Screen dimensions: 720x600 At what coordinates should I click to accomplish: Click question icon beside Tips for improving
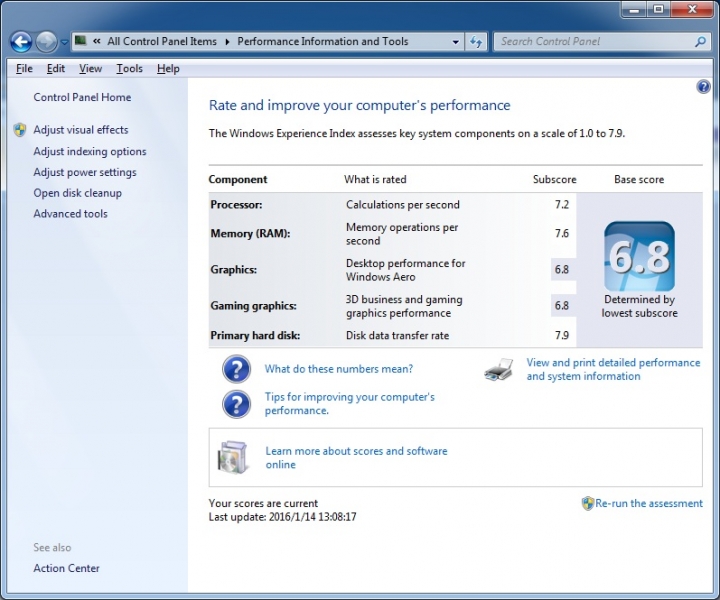(x=236, y=404)
